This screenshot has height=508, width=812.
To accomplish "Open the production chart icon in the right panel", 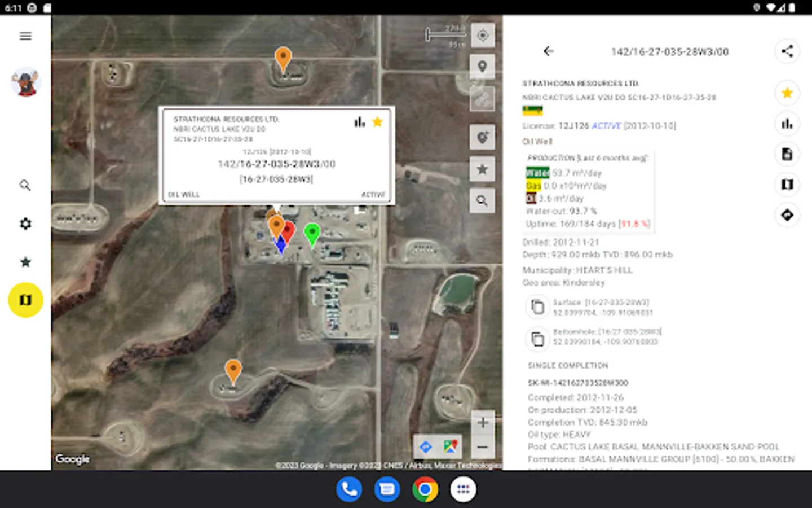I will (787, 124).
